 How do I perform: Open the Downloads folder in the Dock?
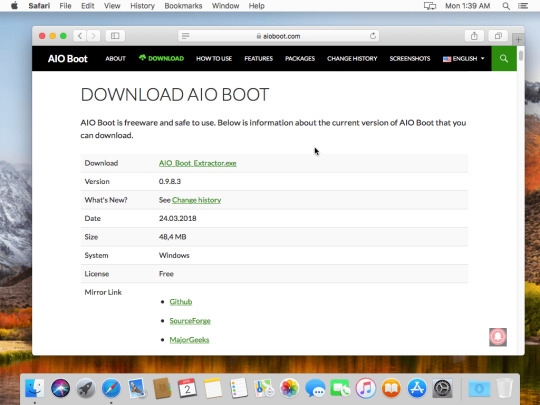point(479,388)
